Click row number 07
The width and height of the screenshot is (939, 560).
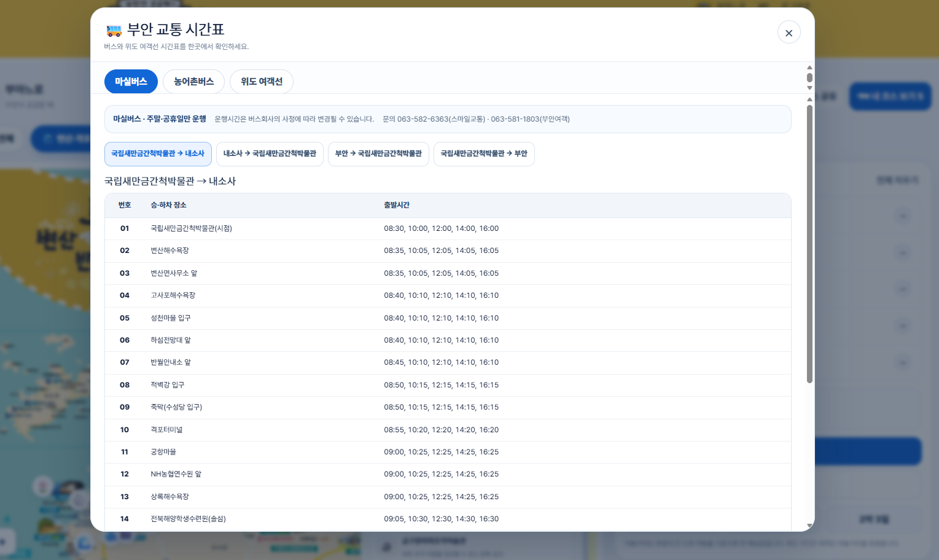click(x=125, y=362)
